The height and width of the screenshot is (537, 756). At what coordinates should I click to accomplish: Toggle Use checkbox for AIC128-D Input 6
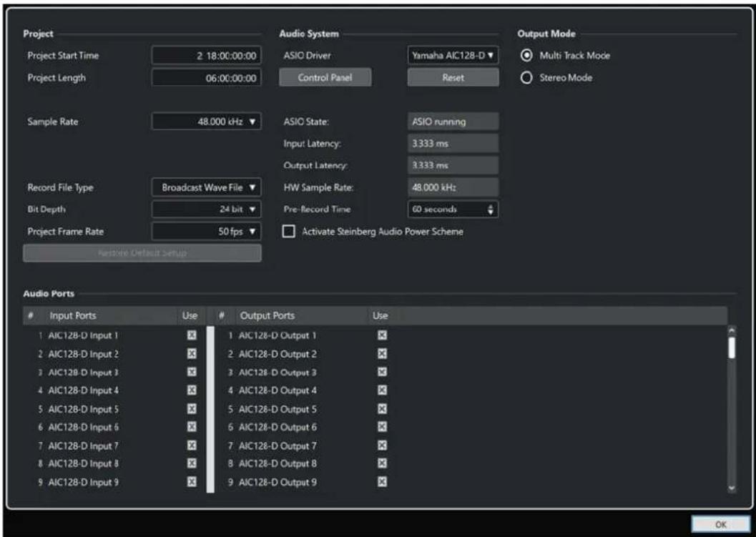tap(192, 427)
